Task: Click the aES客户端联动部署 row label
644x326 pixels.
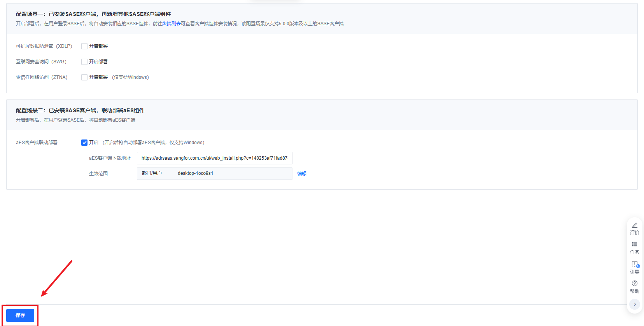Action: tap(37, 143)
